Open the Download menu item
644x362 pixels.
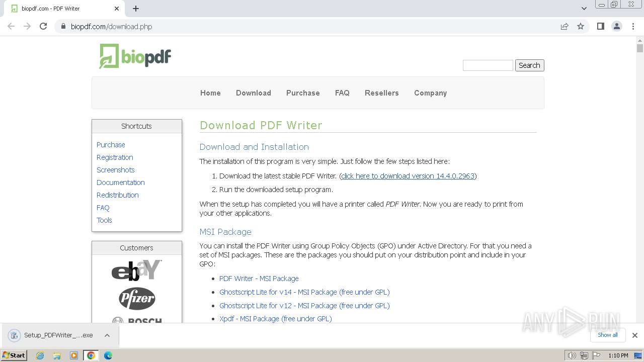point(254,93)
